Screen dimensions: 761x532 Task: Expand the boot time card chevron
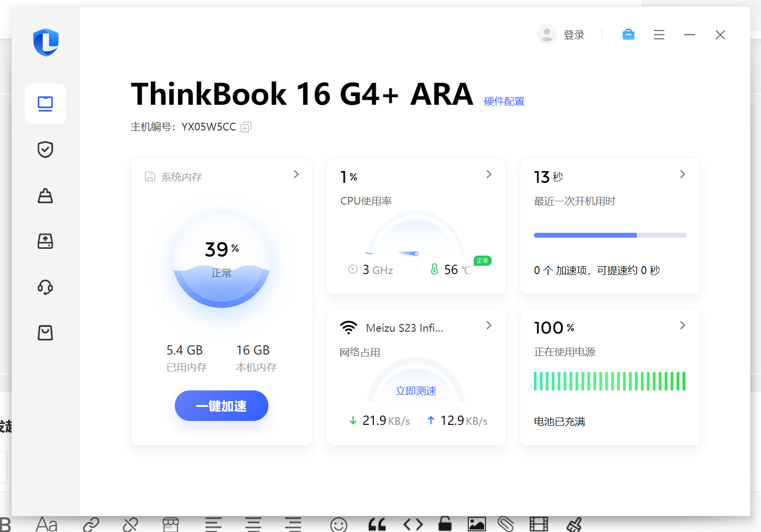pos(682,174)
